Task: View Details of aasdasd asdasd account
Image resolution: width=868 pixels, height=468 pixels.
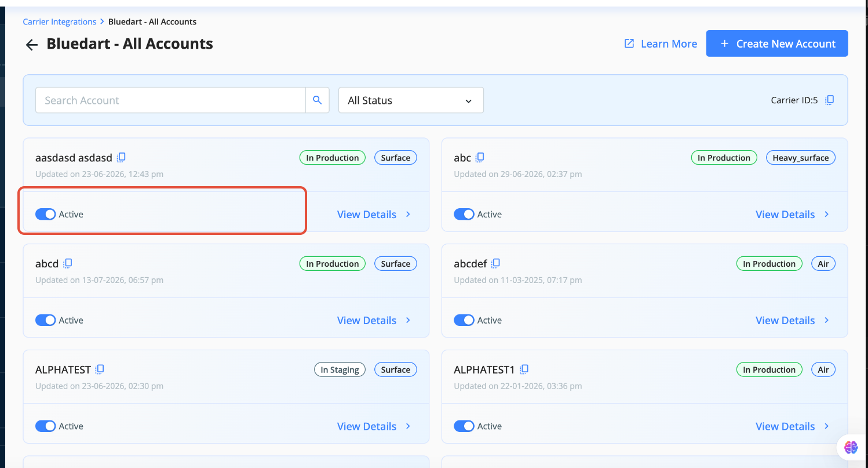Action: coord(374,215)
